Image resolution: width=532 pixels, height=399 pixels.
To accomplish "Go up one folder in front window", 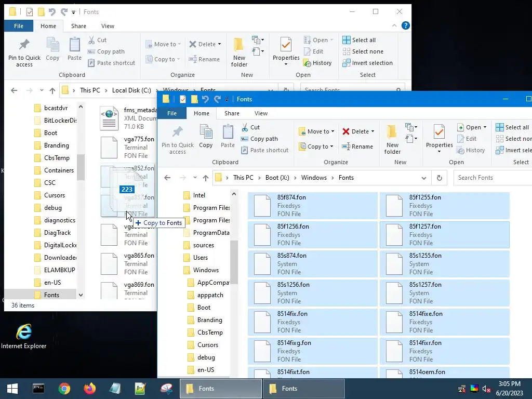I will click(x=206, y=178).
